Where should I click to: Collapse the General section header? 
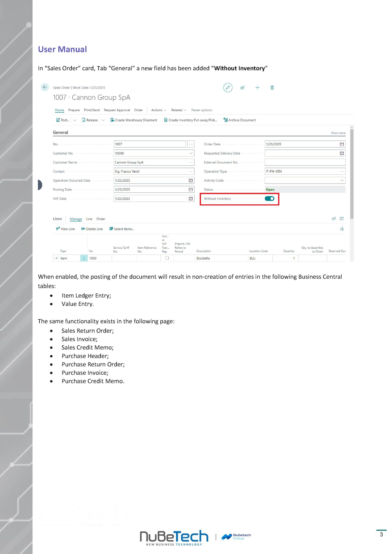tap(60, 132)
